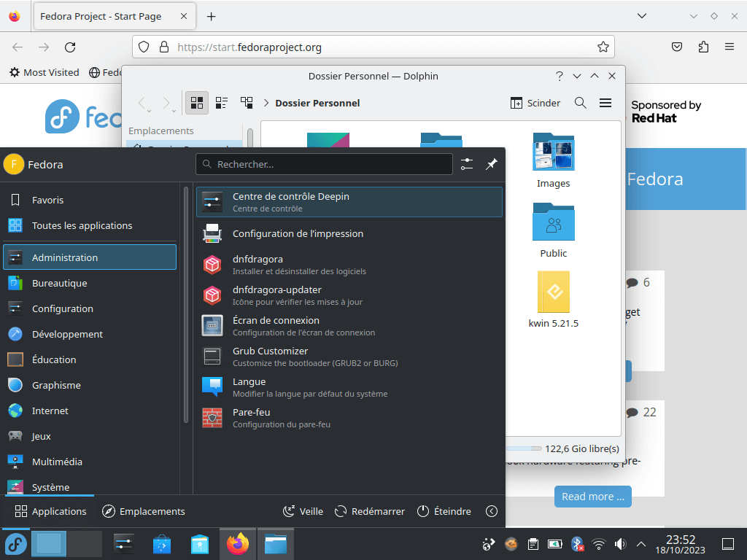Go forward in Dolphin navigation
The height and width of the screenshot is (560, 747).
[167, 103]
